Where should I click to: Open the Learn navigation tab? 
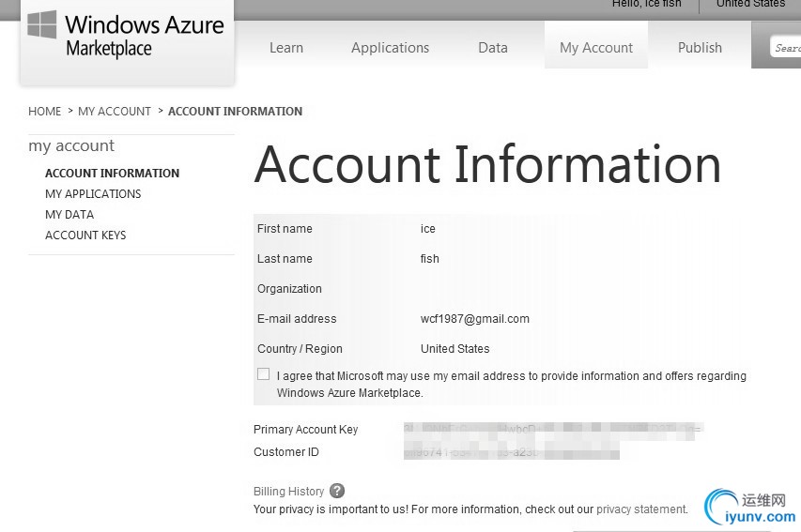click(286, 48)
